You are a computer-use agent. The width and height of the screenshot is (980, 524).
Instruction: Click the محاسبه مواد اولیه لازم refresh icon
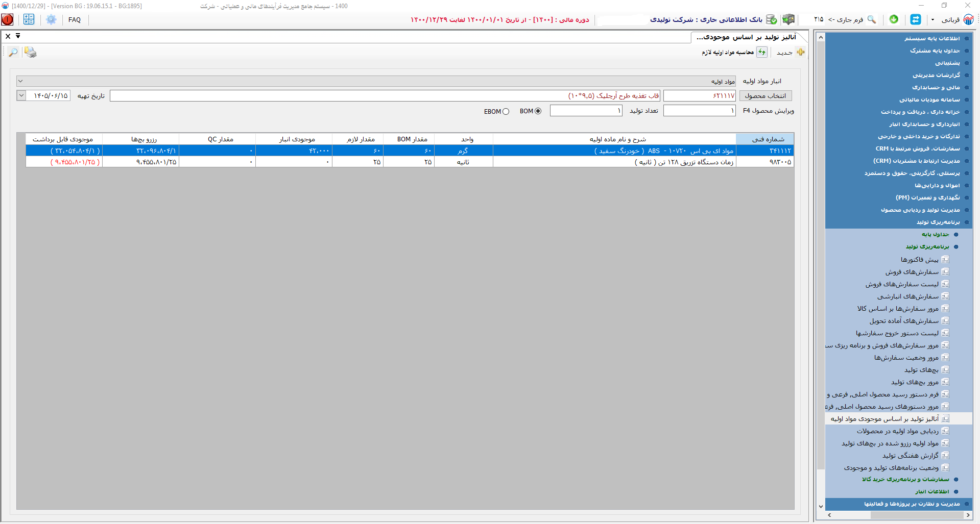click(x=762, y=52)
